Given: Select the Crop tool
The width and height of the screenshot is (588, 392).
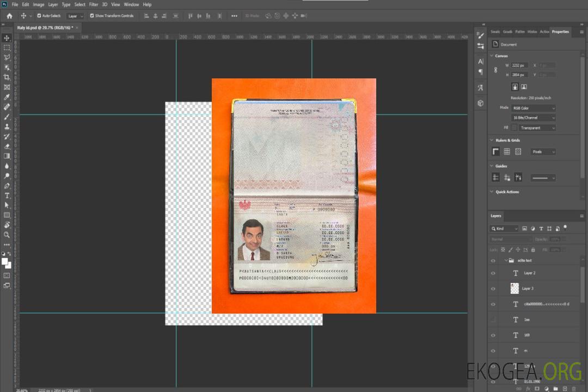Looking at the screenshot, I should (7, 77).
